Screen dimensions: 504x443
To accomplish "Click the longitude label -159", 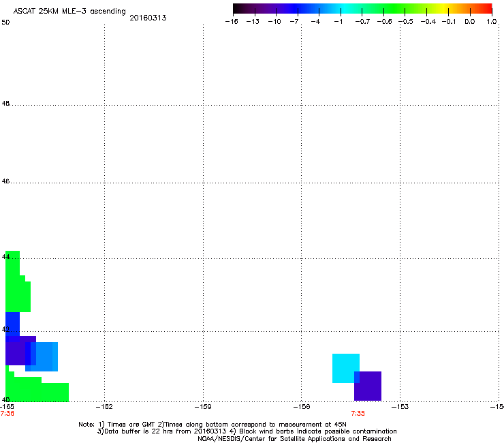I will pyautogui.click(x=203, y=407).
